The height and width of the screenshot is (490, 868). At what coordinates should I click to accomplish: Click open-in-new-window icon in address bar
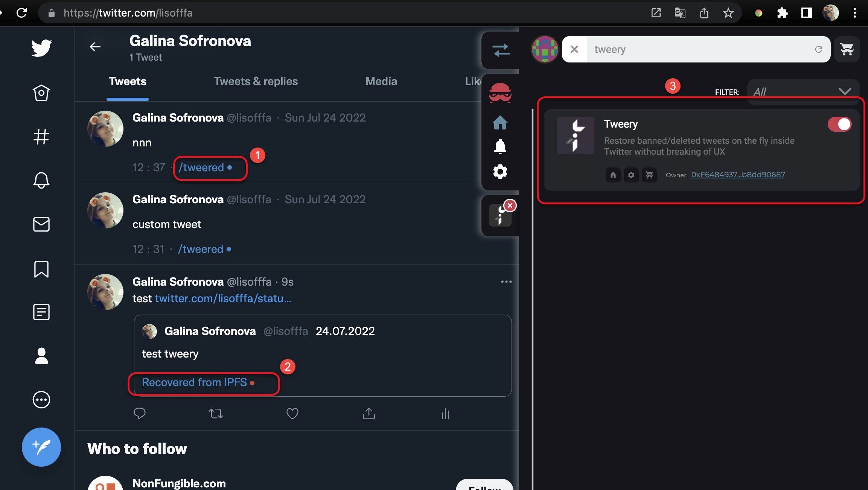[x=656, y=13]
